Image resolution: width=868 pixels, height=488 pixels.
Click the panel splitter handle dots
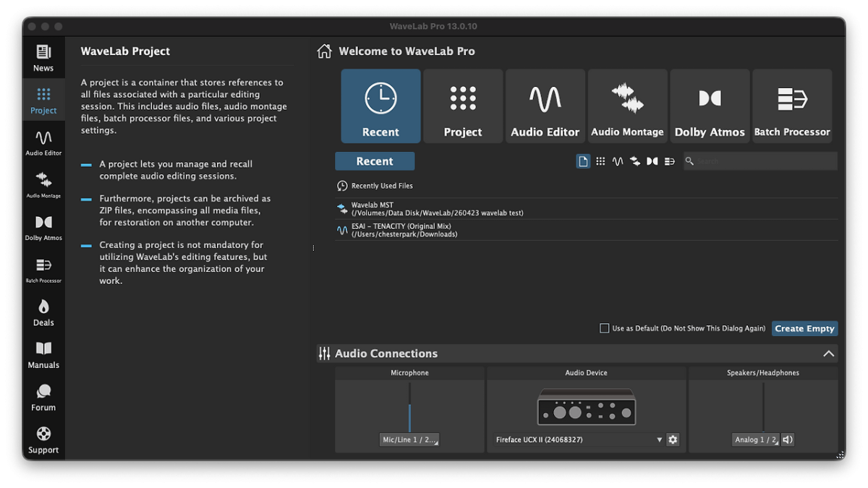[313, 248]
